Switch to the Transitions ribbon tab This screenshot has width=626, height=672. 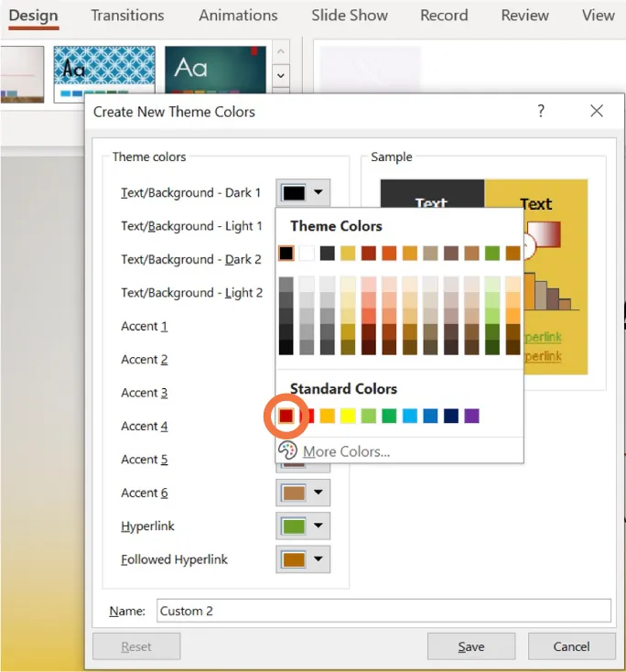click(127, 16)
